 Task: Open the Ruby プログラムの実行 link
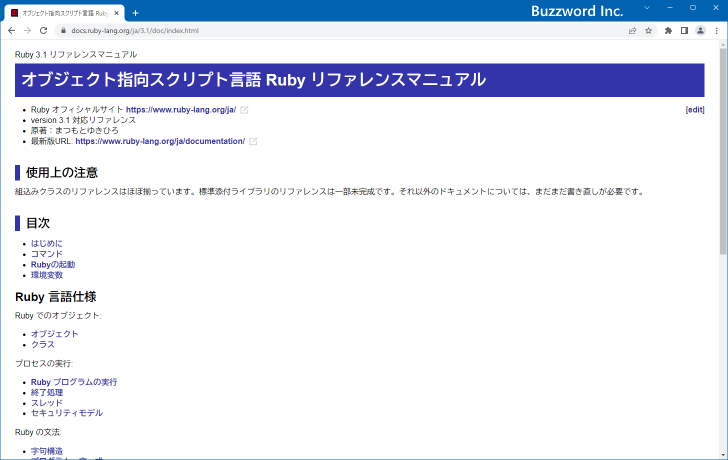pos(74,382)
